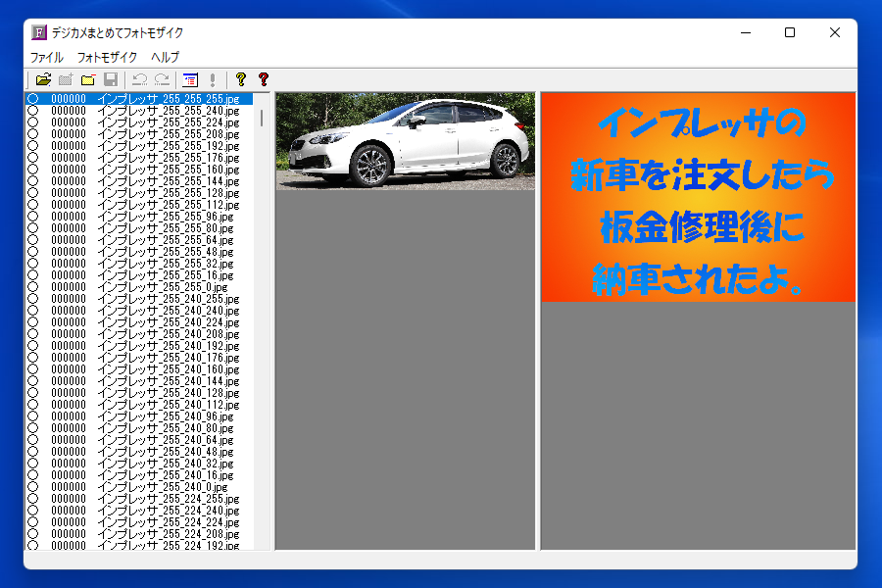Click the file list vertical scrollbar thumb

pos(262,118)
